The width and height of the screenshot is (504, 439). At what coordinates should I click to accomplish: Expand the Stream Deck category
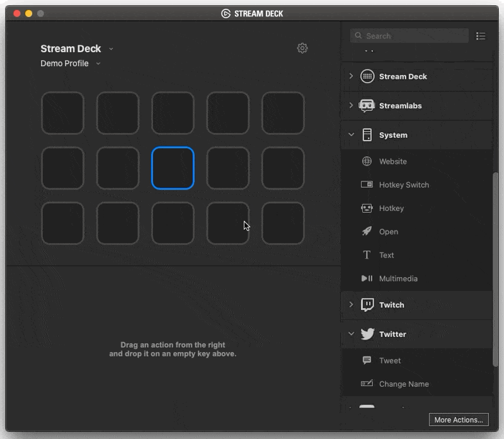click(x=351, y=76)
